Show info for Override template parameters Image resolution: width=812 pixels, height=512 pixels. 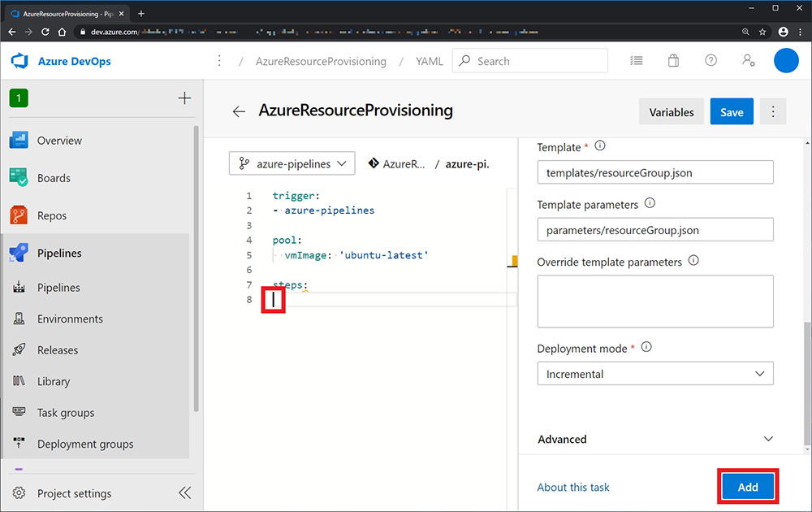click(x=693, y=260)
